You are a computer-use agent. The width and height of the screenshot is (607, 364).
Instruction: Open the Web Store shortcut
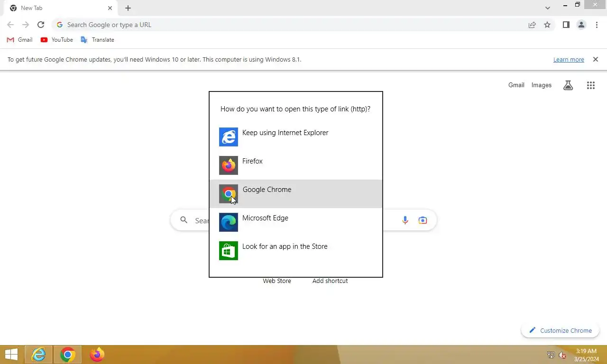pyautogui.click(x=277, y=281)
